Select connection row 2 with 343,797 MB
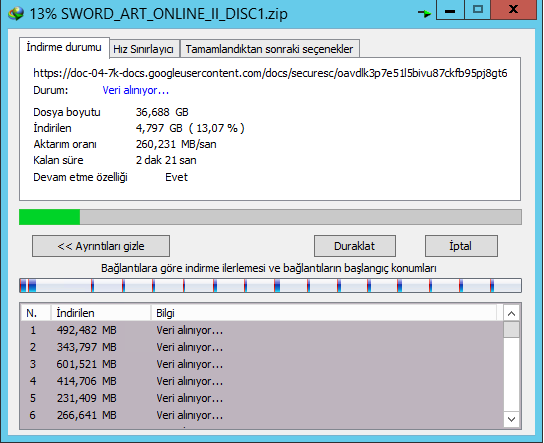Viewport: 544px width, 443px height. (x=262, y=347)
